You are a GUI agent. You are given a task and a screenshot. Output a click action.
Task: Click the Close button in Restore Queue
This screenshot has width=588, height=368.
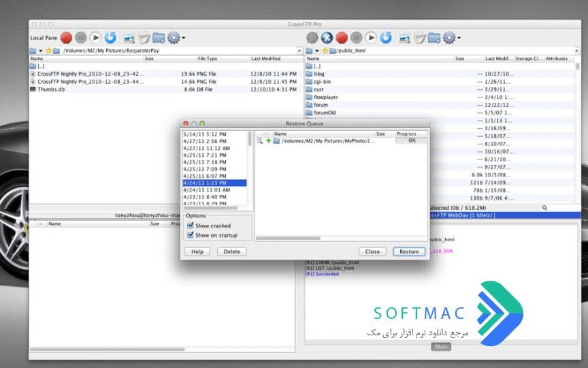click(372, 251)
